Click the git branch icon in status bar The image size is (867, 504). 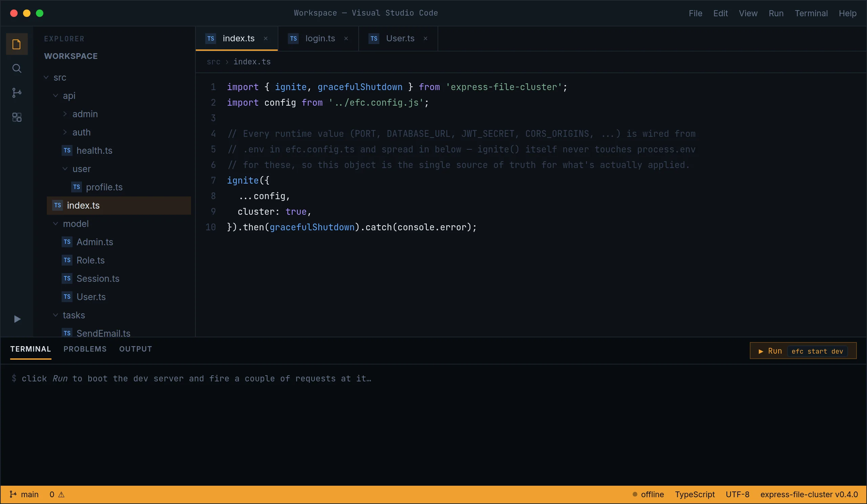coord(13,495)
